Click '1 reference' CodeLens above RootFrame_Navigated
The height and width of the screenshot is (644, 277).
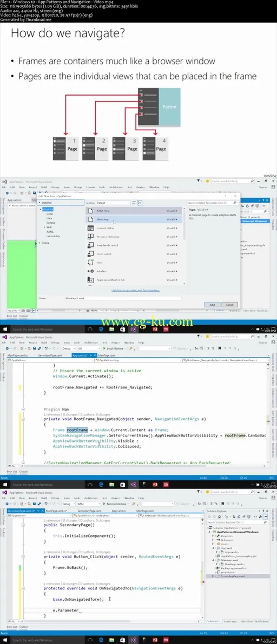[51, 415]
